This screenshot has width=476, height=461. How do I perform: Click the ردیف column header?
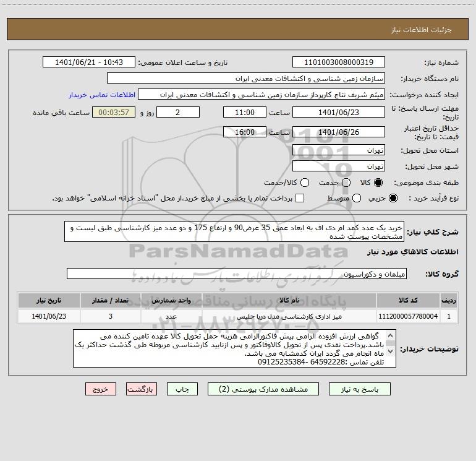pyautogui.click(x=449, y=300)
